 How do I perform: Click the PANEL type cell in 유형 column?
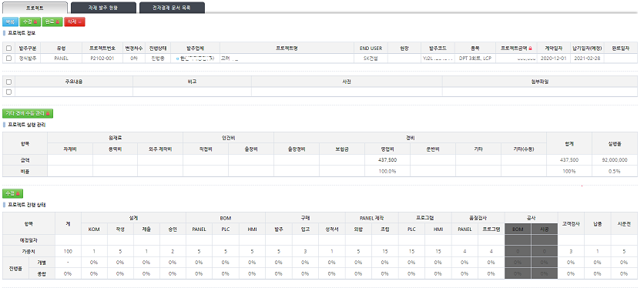pyautogui.click(x=61, y=59)
